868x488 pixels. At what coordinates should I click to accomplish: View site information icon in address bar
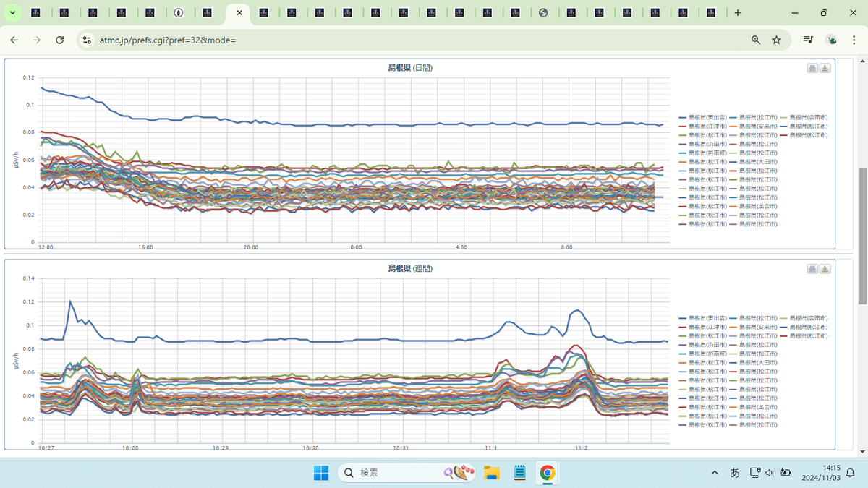[x=87, y=40]
